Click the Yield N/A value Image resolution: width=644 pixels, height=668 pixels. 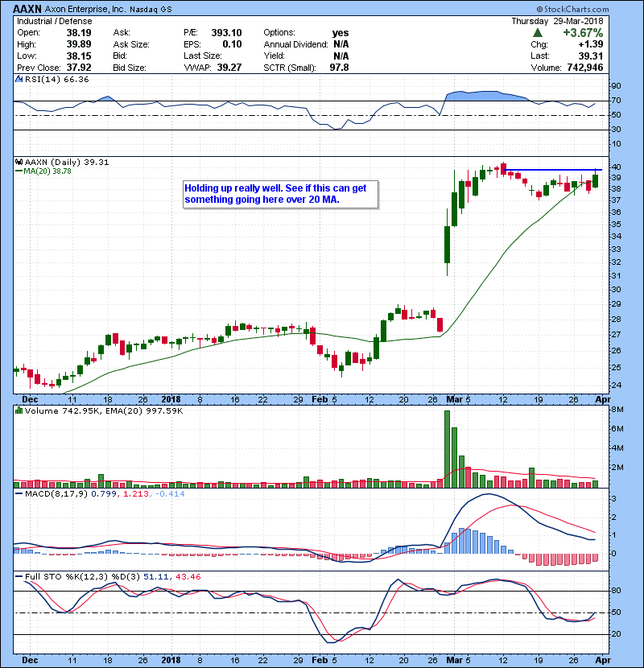[x=341, y=56]
